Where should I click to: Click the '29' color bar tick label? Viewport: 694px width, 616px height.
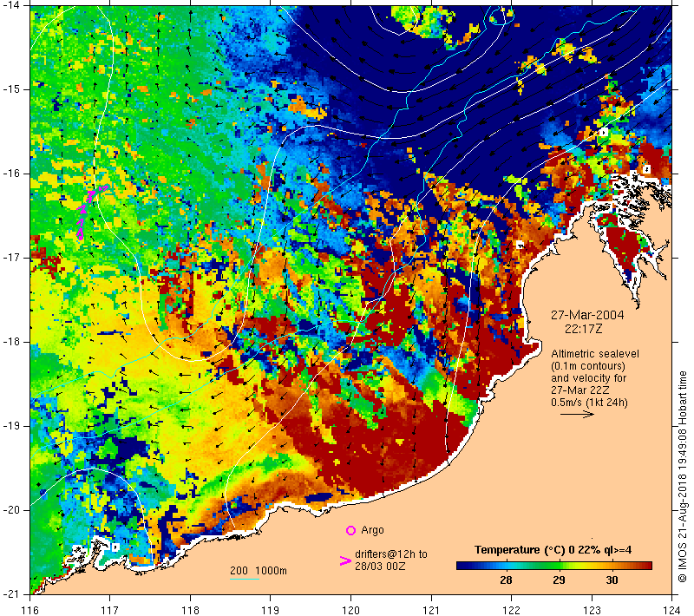(559, 580)
